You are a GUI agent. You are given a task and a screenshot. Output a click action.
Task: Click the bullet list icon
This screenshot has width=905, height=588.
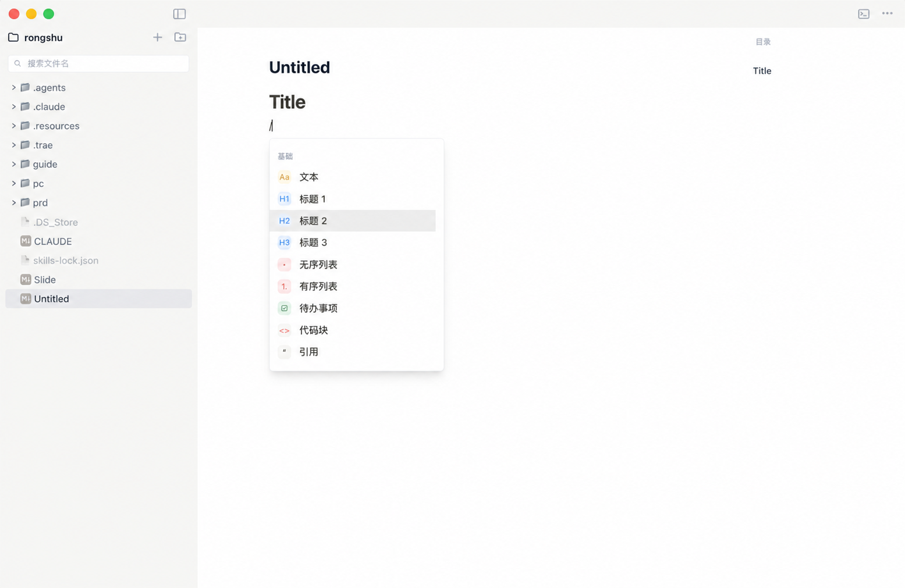pos(284,265)
